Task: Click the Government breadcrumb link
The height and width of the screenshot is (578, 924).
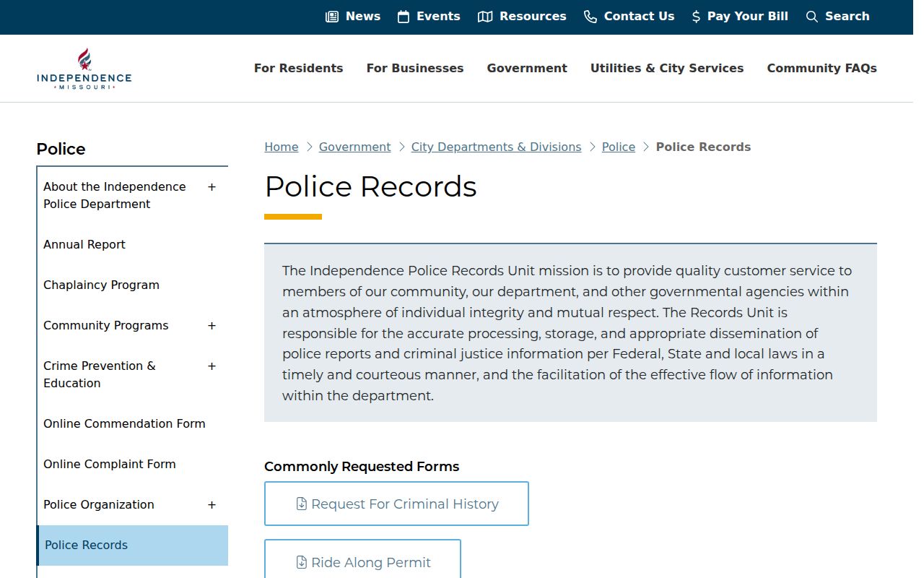Action: (355, 147)
